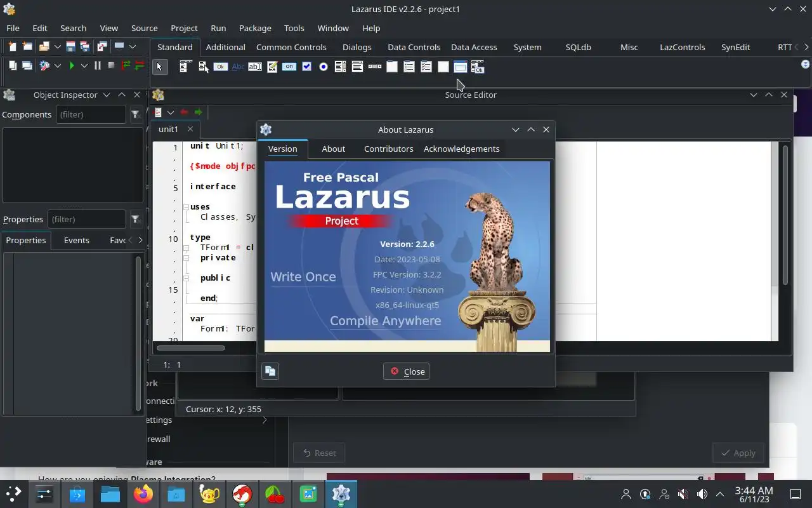
Task: Open the Source menu
Action: pos(144,28)
